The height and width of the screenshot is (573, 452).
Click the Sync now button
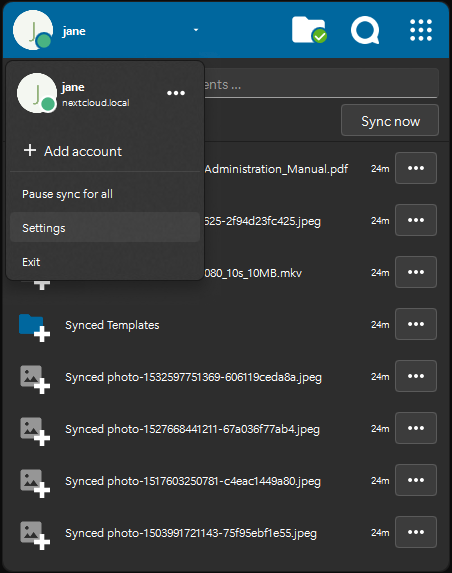[x=390, y=120]
